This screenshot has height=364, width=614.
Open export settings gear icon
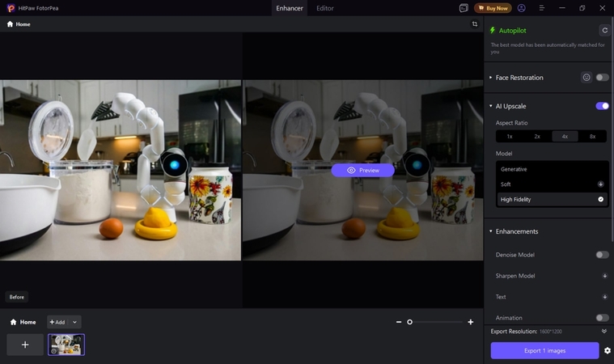pos(607,350)
